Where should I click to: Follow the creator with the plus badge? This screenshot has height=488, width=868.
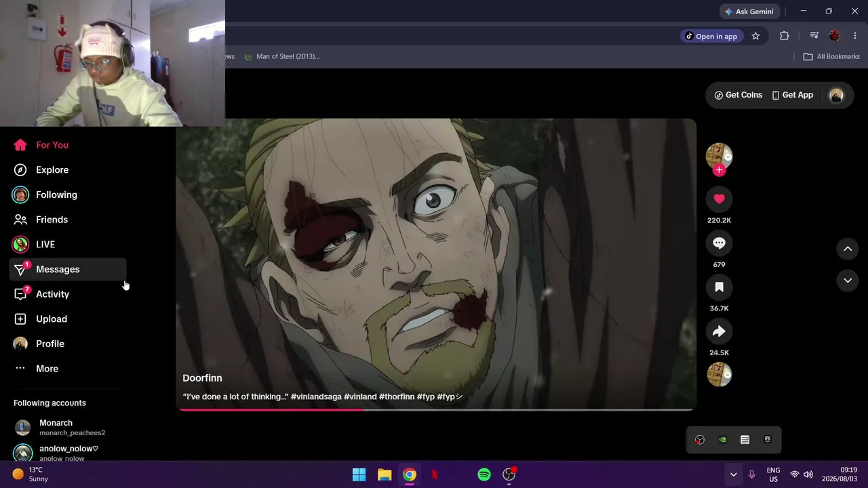(x=719, y=170)
